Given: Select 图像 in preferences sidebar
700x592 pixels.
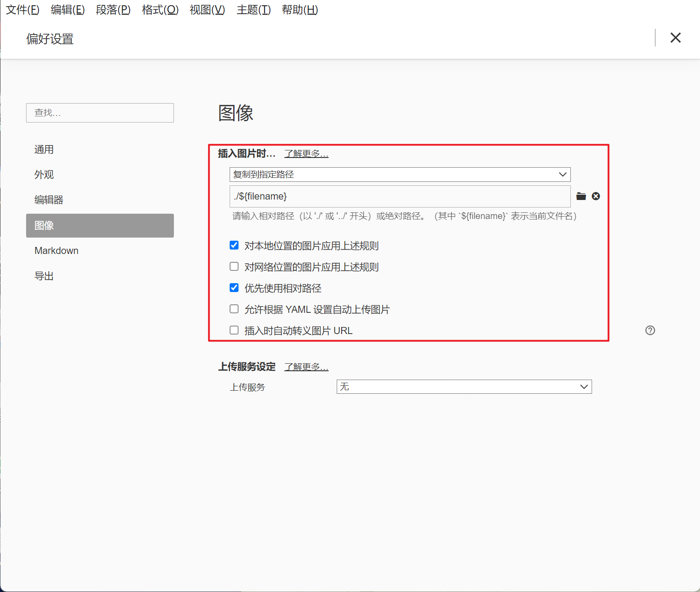Looking at the screenshot, I should 100,226.
